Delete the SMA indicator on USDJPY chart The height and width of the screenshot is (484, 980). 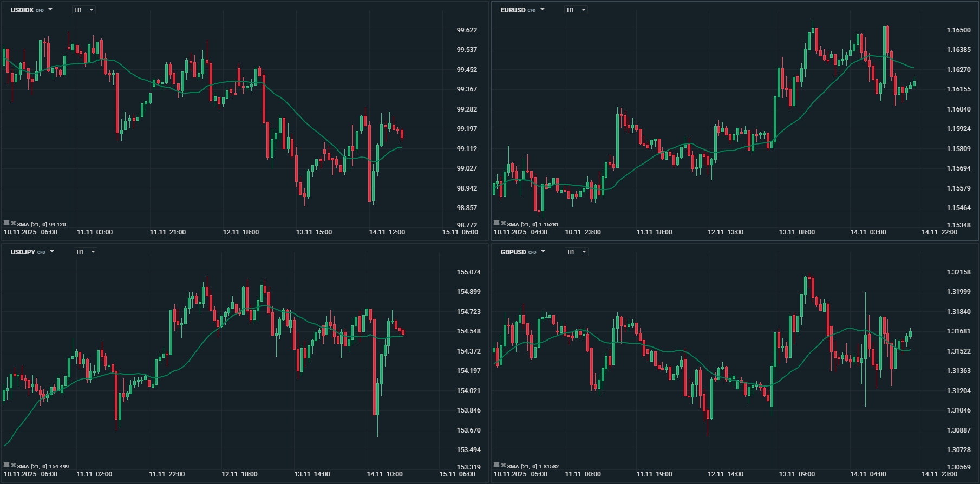tap(14, 465)
